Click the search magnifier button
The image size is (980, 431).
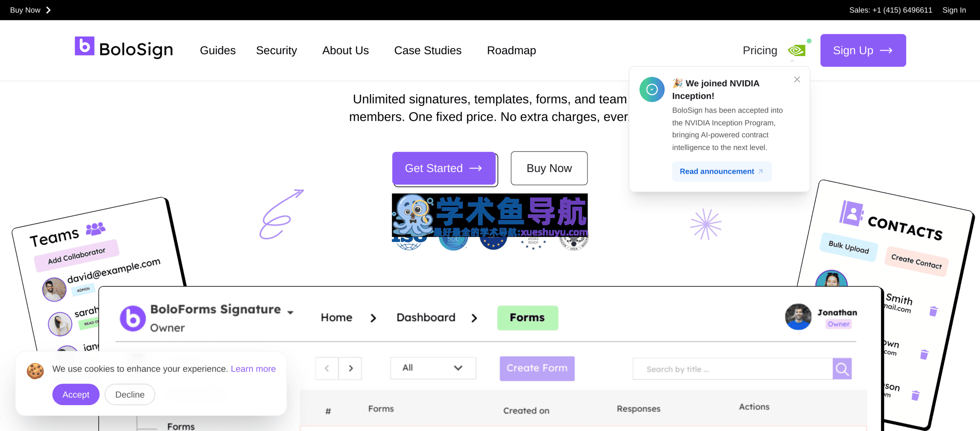(x=842, y=369)
